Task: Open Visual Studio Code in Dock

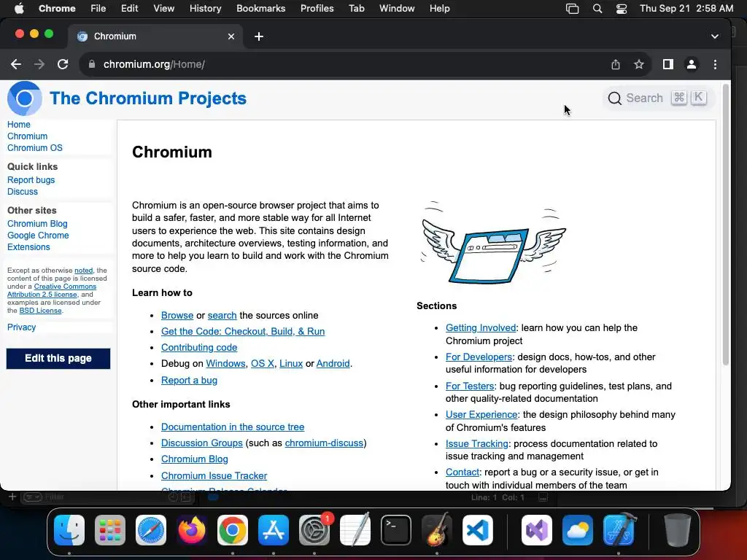Action: coord(478,530)
